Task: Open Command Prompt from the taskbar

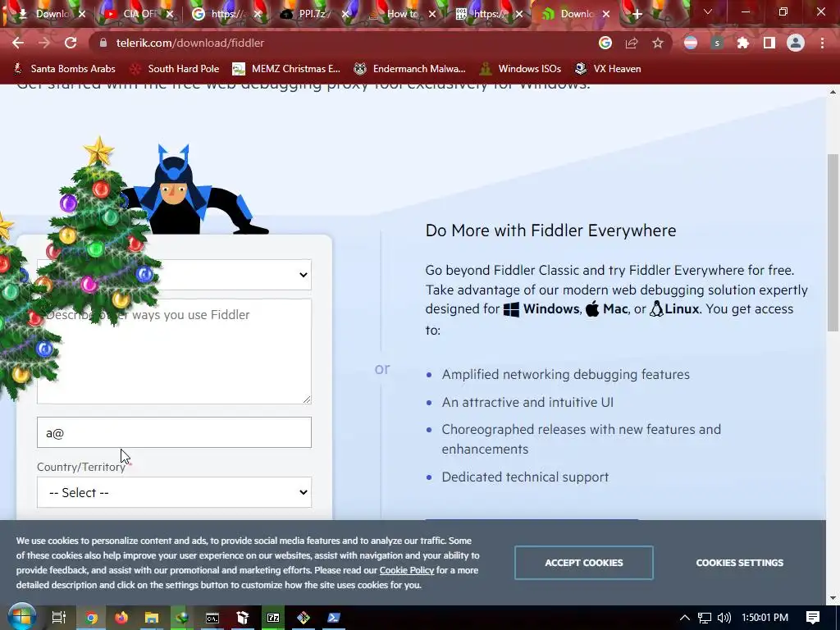Action: pyautogui.click(x=212, y=618)
